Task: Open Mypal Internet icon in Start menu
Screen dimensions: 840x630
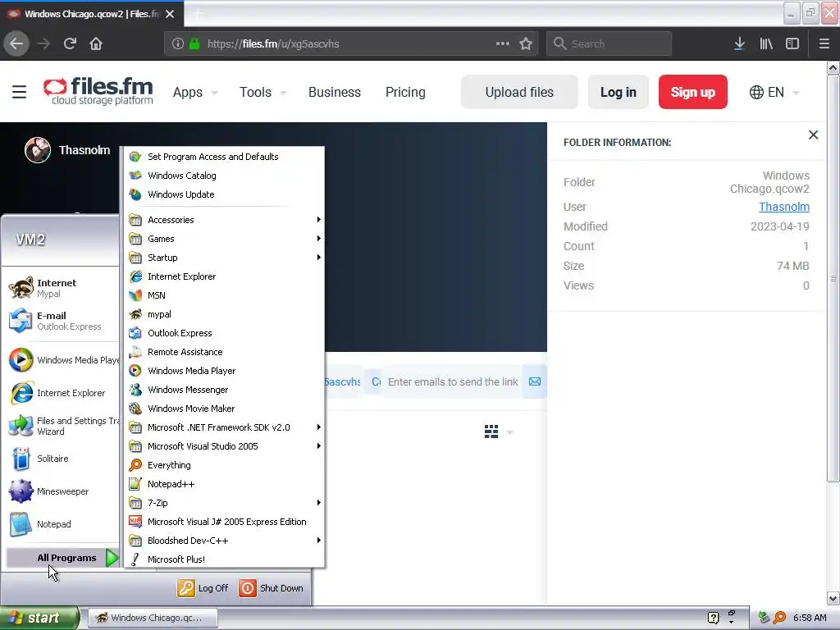Action: [21, 288]
